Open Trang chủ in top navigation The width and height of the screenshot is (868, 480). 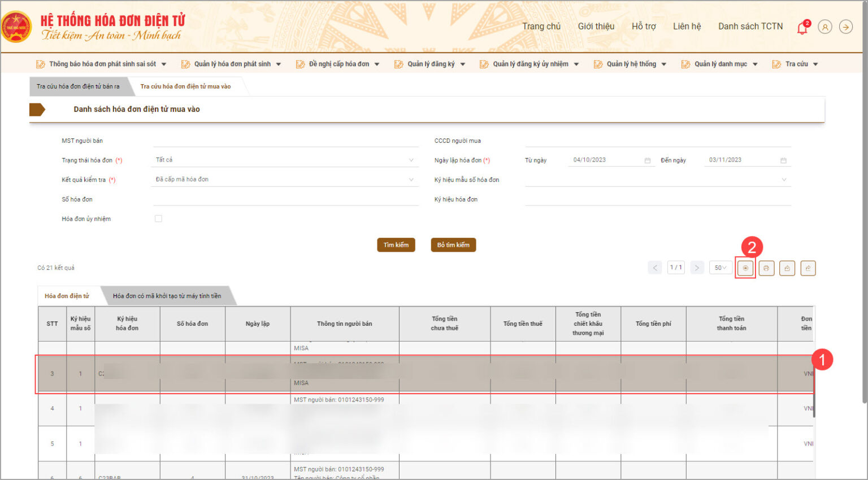[x=541, y=27]
